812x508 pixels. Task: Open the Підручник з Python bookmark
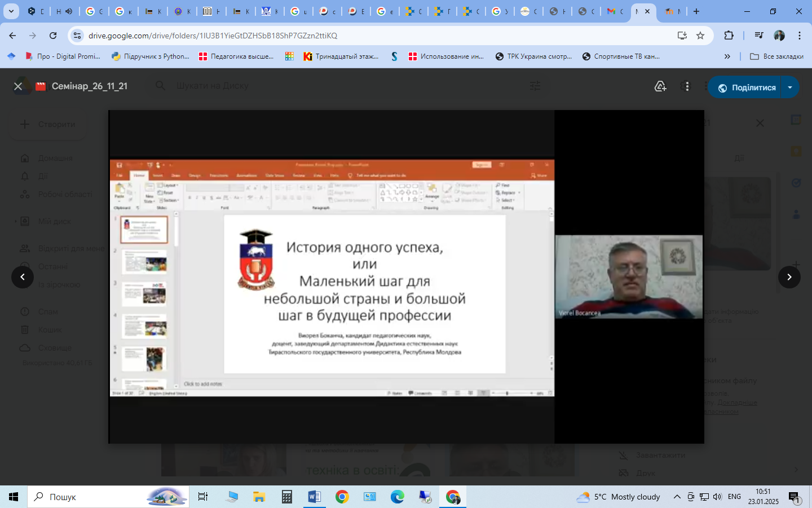pos(151,56)
